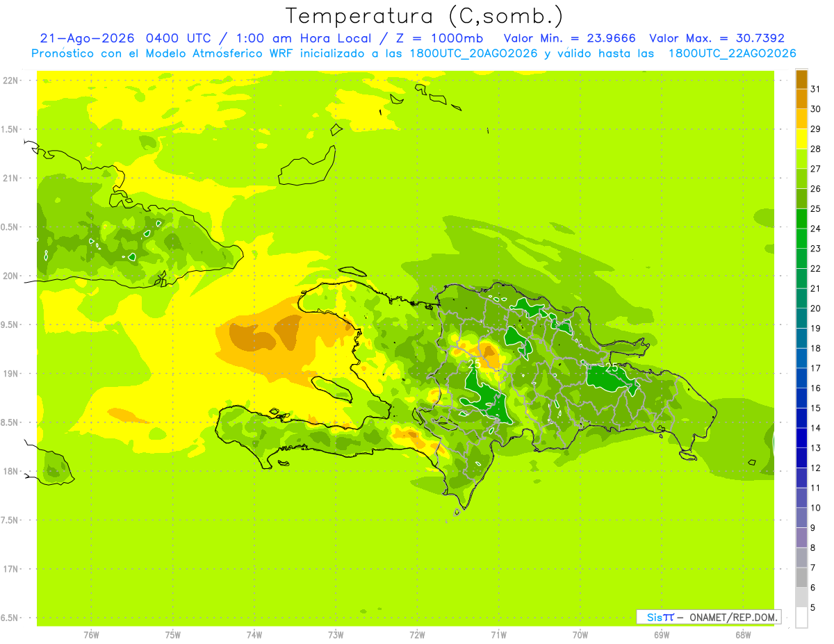Pick the white swatch below 5

click(801, 618)
